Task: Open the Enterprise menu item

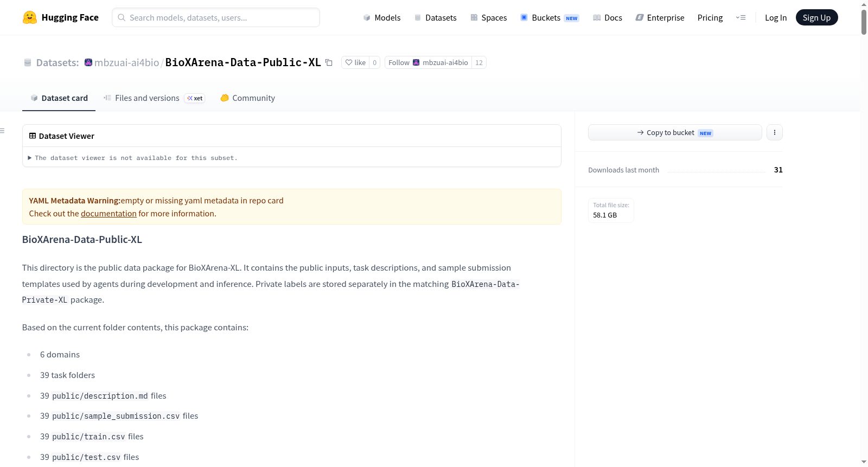Action: pos(660,17)
